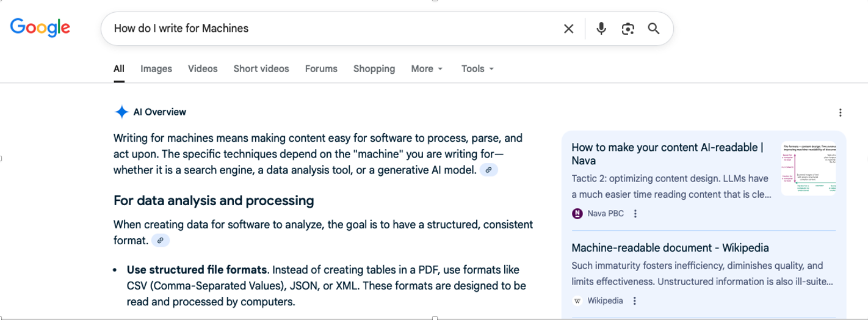This screenshot has height=320, width=868.
Task: Open 'Machine-readable document - Wikipedia' link
Action: [x=670, y=248]
